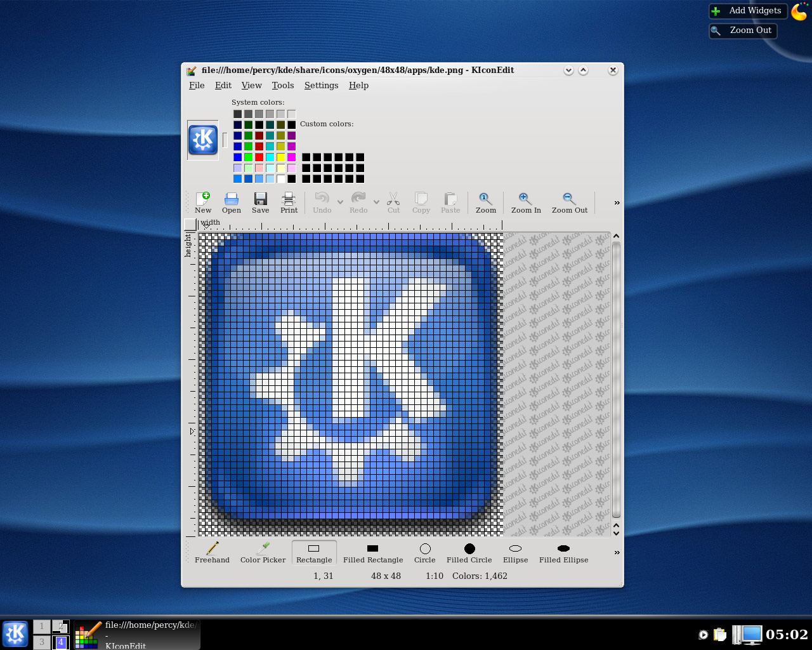Click the Cut scissors icon
Image resolution: width=812 pixels, height=650 pixels.
pyautogui.click(x=393, y=202)
